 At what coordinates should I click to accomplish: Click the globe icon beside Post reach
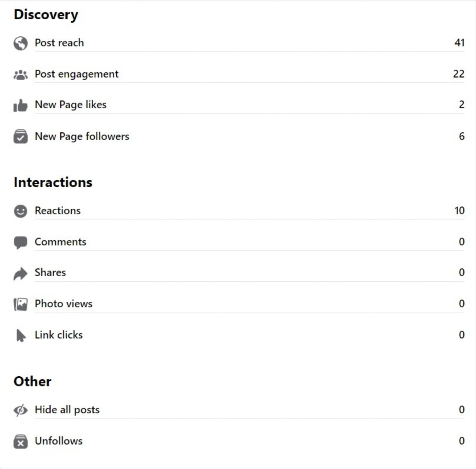[x=20, y=43]
